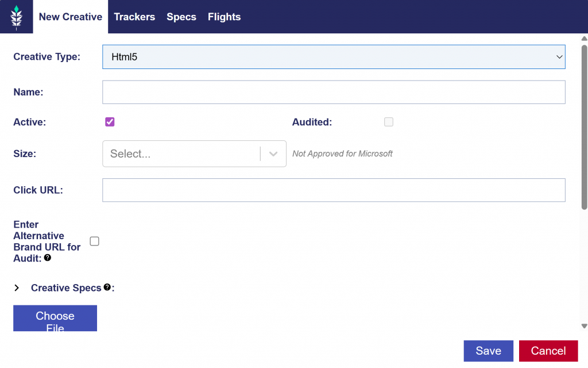Click help icon next to Creative Specs
The width and height of the screenshot is (588, 368).
point(107,287)
